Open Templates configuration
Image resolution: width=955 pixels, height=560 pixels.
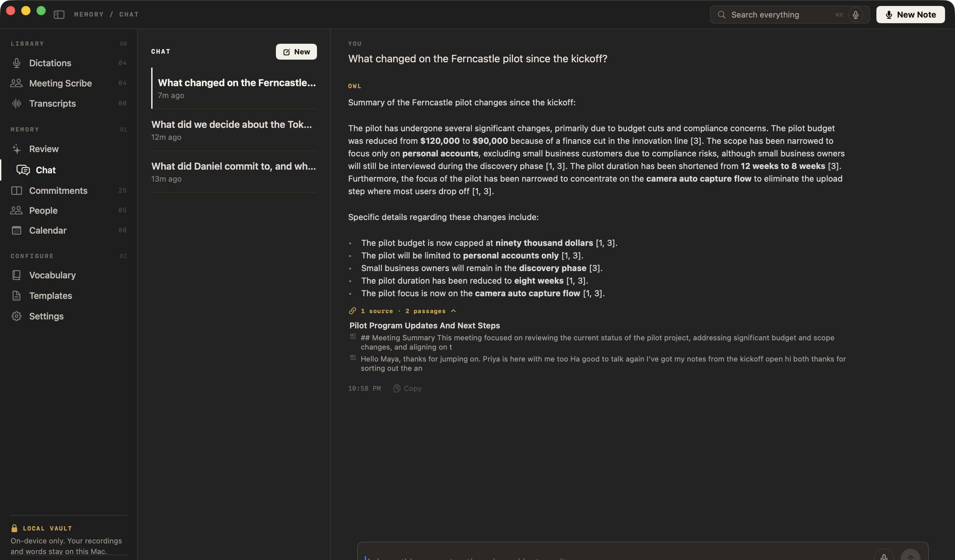(x=69, y=296)
